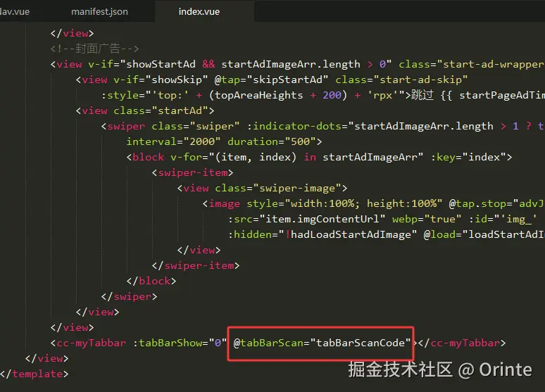The image size is (545, 392).
Task: Click the closing </swiper-item> tag
Action: point(196,266)
